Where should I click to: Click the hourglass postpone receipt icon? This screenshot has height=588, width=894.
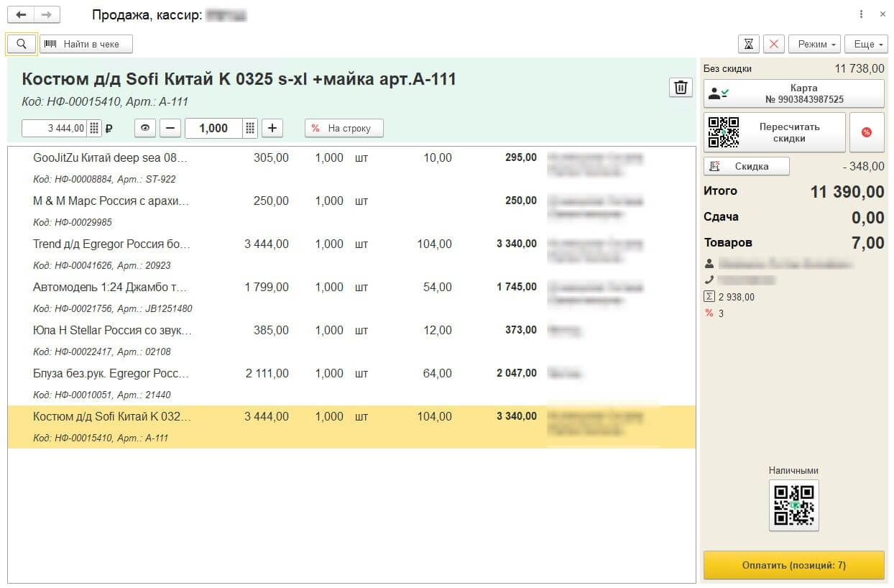(x=749, y=44)
